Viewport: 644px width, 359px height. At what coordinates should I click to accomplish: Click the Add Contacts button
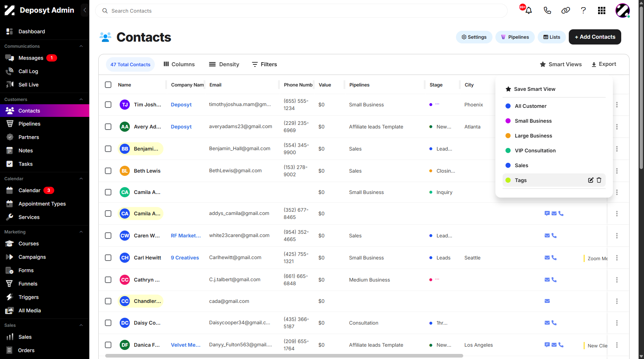pyautogui.click(x=595, y=37)
